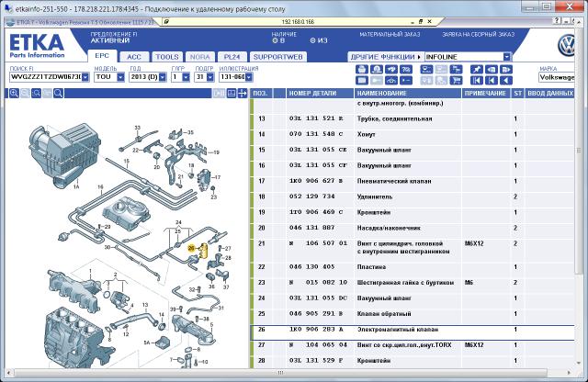588x382 pixels.
Task: Click the folder-forward arrow icon
Action: (506, 70)
